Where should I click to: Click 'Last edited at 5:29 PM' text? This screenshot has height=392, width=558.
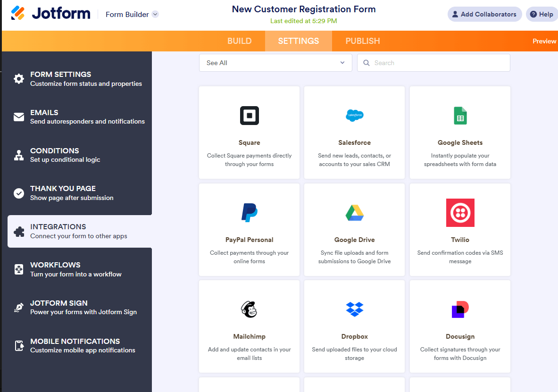pyautogui.click(x=304, y=21)
